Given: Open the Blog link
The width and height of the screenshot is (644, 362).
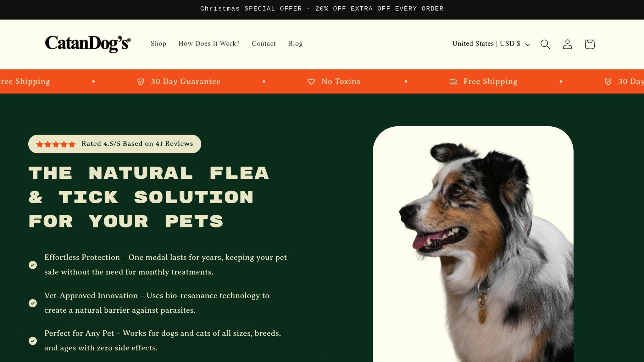Looking at the screenshot, I should click(295, 44).
